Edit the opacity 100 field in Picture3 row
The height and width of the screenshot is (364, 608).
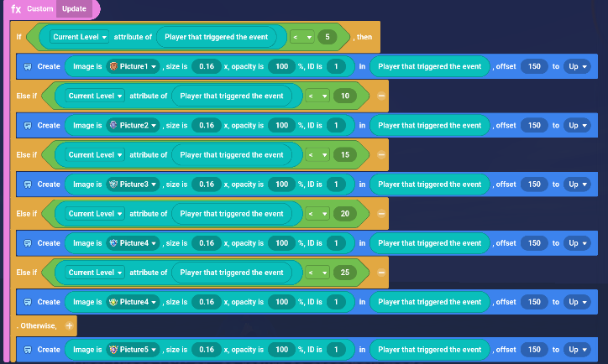[282, 185]
